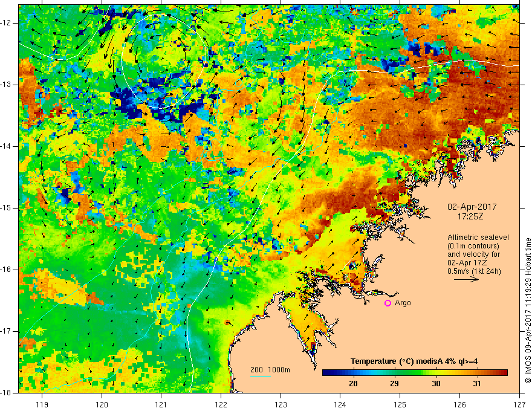Click longitude axis label 125
532x411 pixels.
[x=400, y=404]
